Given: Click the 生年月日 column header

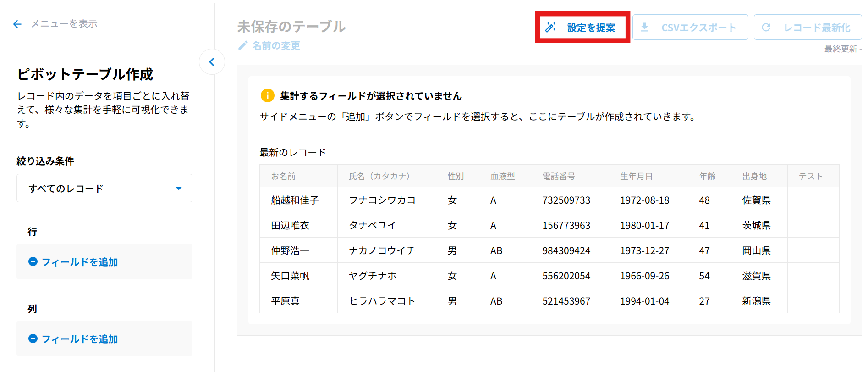Looking at the screenshot, I should [x=636, y=176].
